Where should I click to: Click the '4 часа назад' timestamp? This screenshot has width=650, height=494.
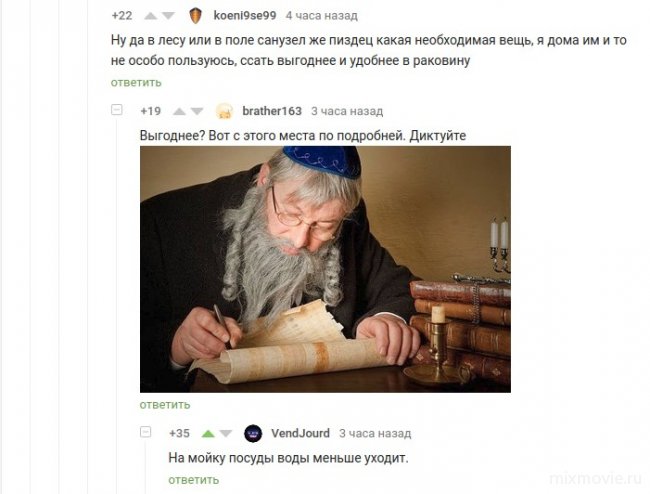point(321,16)
